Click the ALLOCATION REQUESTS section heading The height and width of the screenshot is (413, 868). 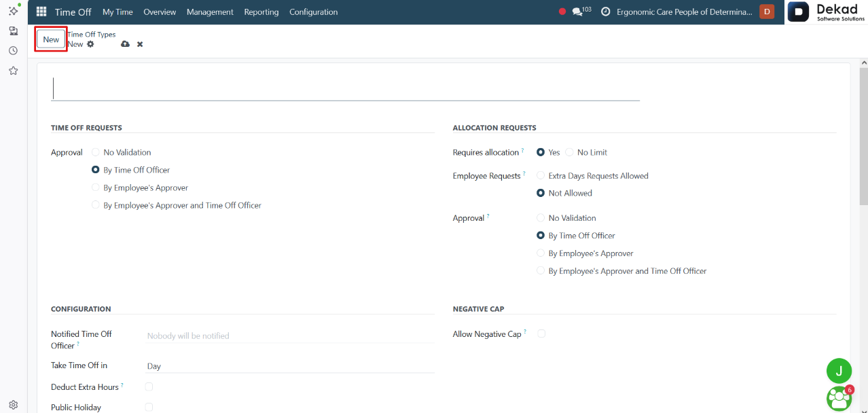494,128
